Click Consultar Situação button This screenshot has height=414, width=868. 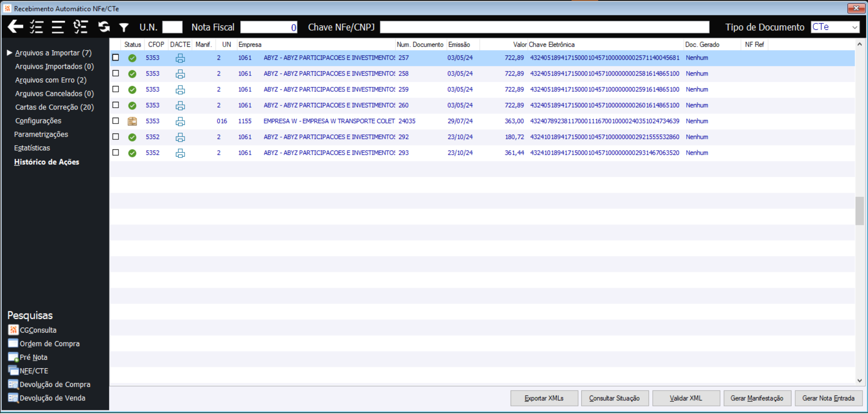[x=615, y=398]
